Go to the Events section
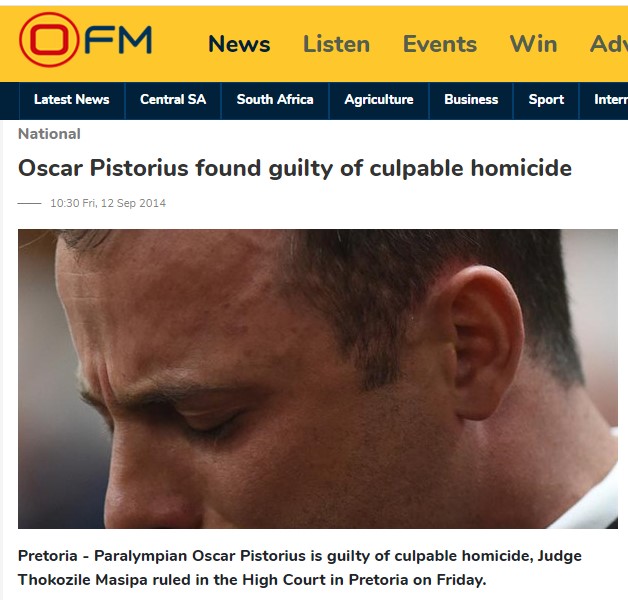The image size is (628, 600). (440, 44)
